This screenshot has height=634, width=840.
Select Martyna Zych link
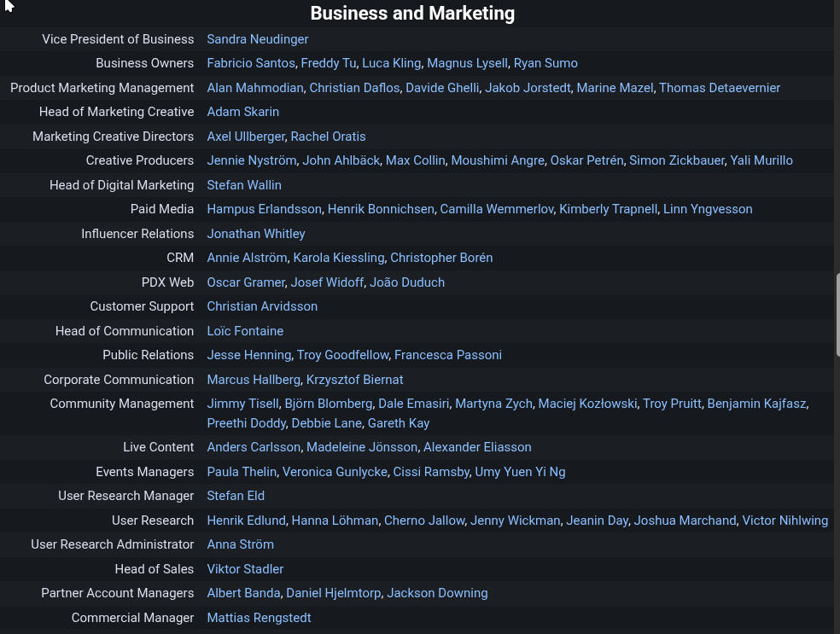tap(494, 404)
